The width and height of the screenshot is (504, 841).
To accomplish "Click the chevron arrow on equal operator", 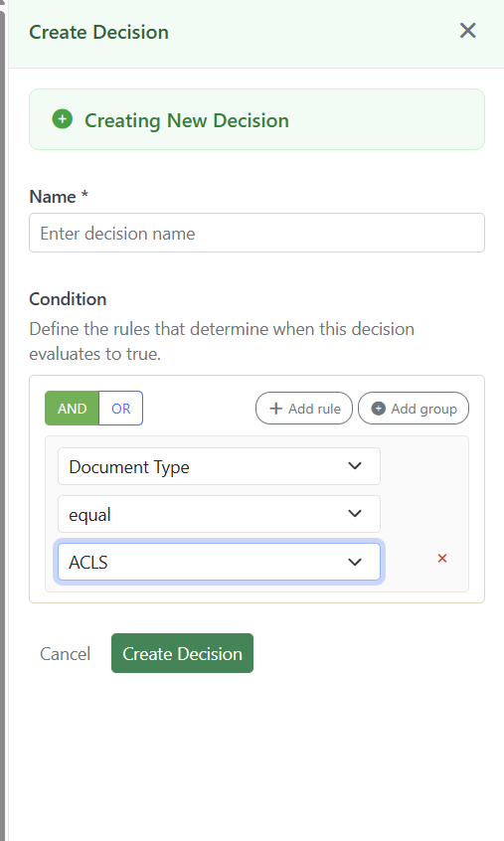I will 355,513.
